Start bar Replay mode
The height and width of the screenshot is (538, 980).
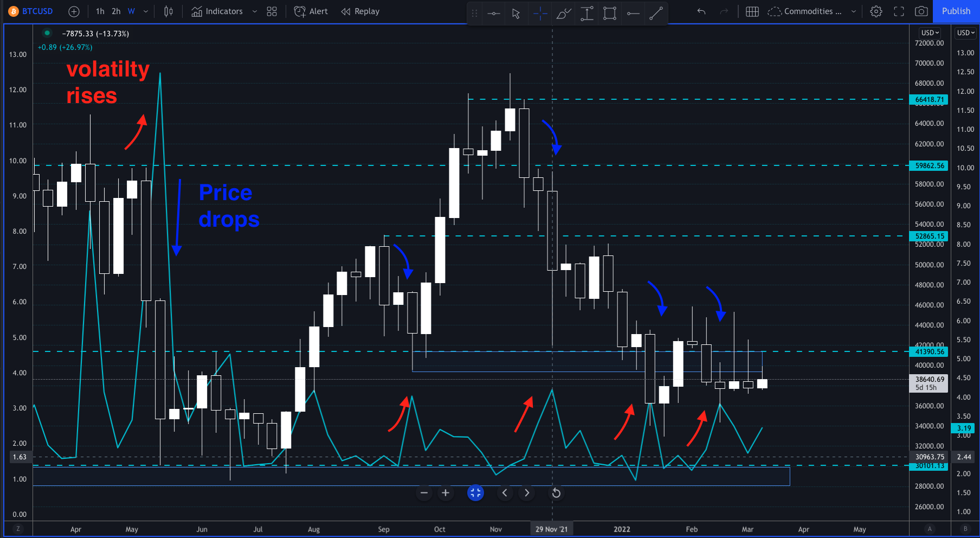coord(360,11)
